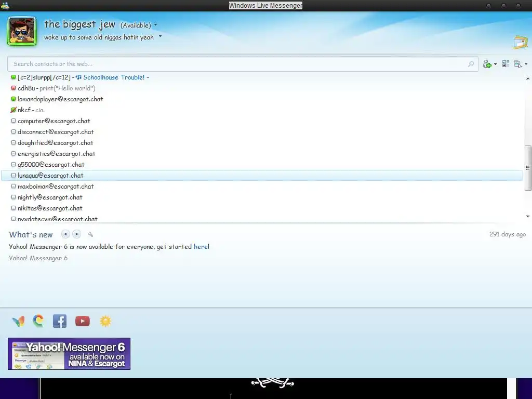This screenshot has height=399, width=532.
Task: Open the Schoolhouse Trouble! music link
Action: 114,77
